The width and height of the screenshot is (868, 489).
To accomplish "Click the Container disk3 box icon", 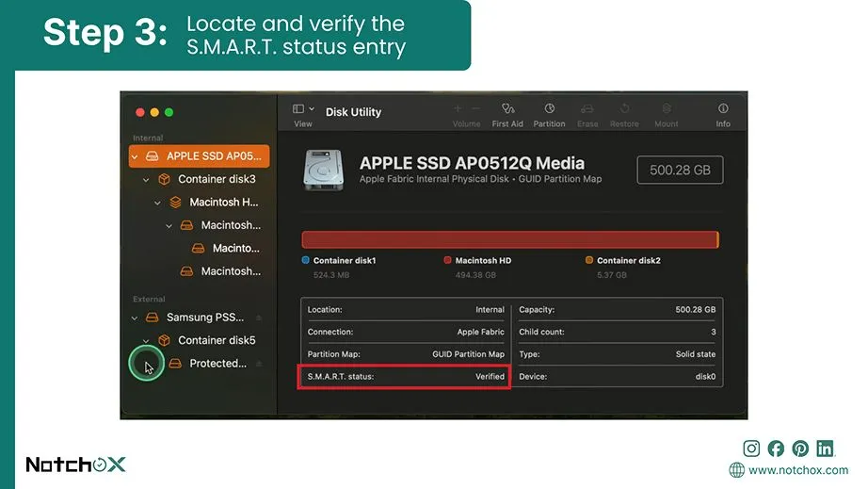I will tap(164, 179).
